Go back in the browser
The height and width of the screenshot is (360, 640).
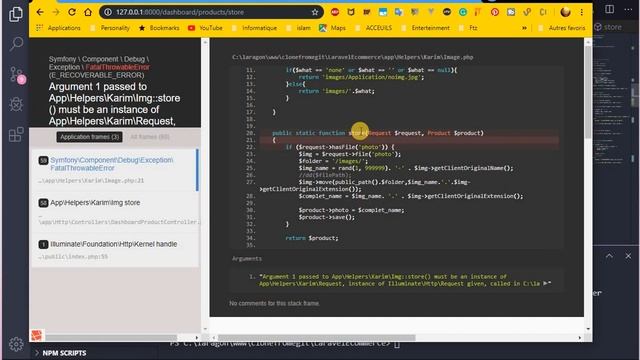(x=40, y=12)
